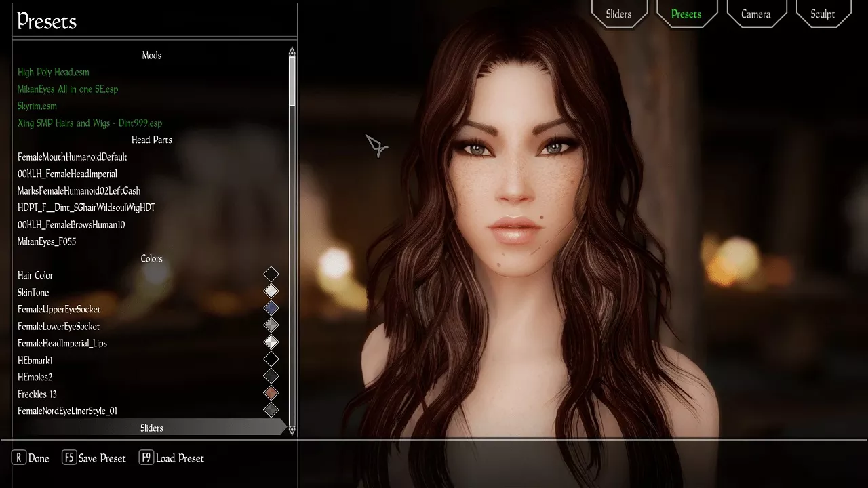This screenshot has width=868, height=488.
Task: Select 00KLH_FemaleBrowsHuman10 entry
Action: click(x=71, y=224)
